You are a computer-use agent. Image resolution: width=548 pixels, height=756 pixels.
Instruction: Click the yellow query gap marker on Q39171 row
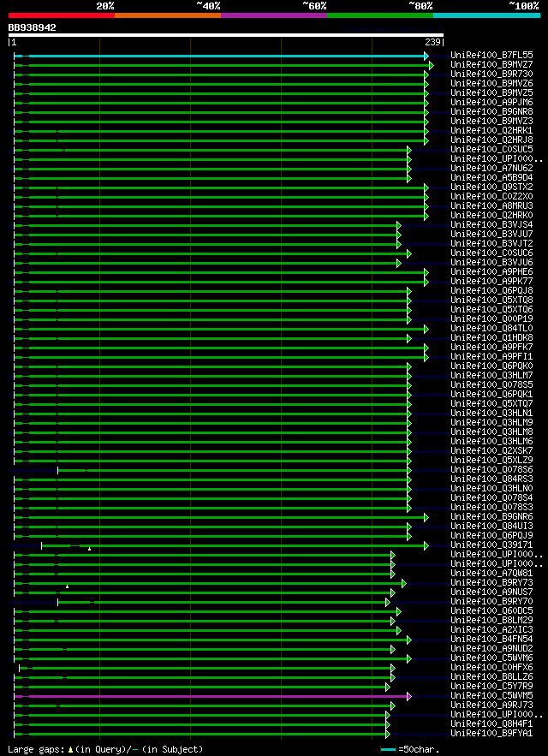tap(89, 549)
